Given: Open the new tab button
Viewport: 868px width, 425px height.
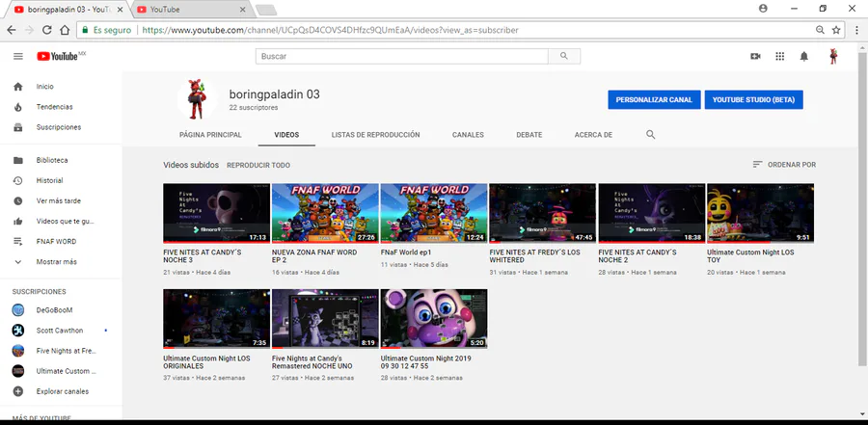Looking at the screenshot, I should click(x=266, y=10).
